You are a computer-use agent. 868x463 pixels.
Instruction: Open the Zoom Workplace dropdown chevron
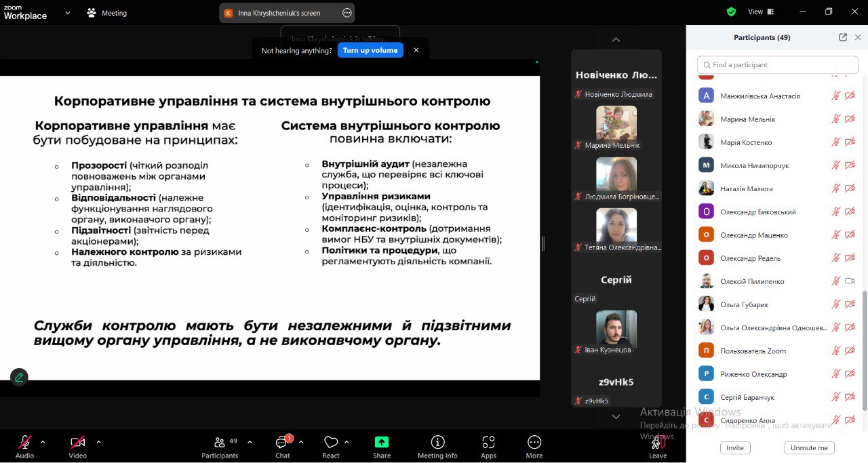tap(67, 13)
